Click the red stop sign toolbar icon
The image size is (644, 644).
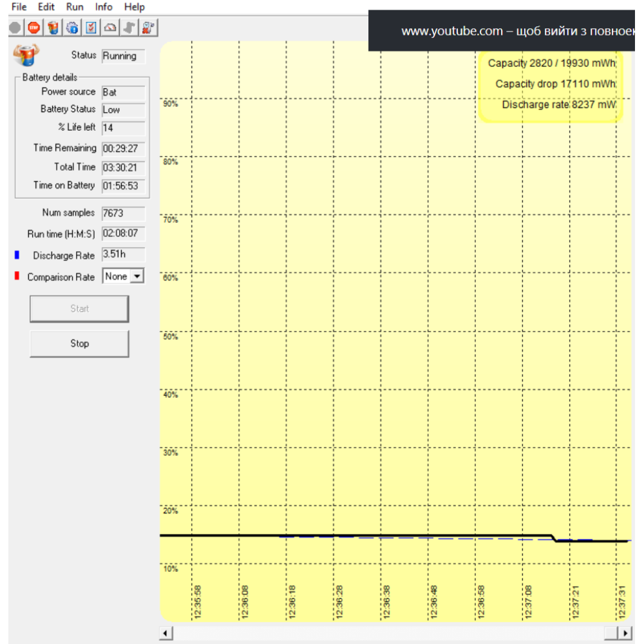[33, 28]
